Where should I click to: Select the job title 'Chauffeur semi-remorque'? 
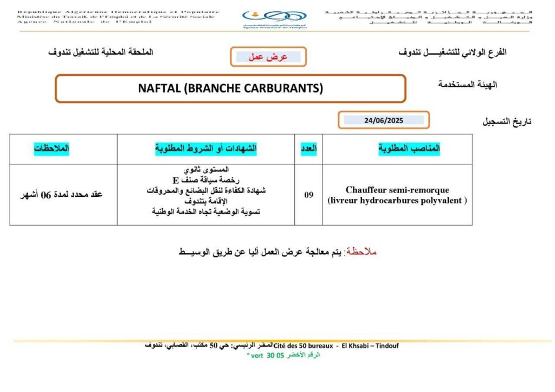click(397, 190)
